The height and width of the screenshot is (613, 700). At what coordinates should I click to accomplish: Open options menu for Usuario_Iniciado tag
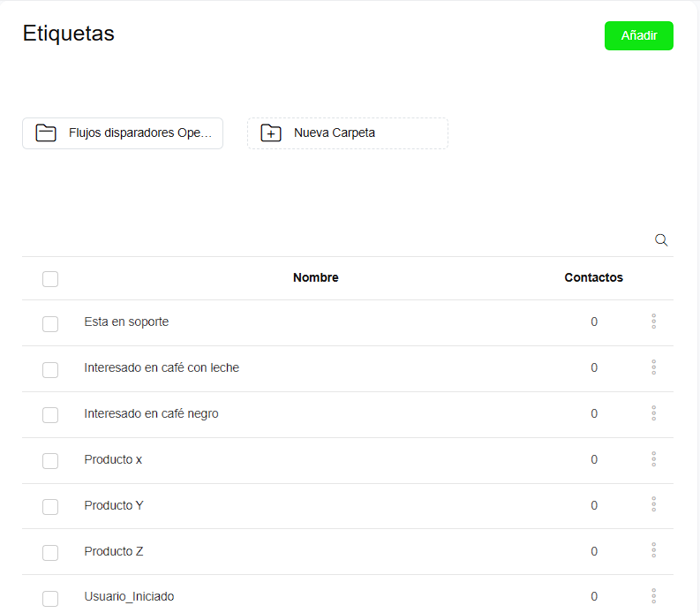point(653,596)
